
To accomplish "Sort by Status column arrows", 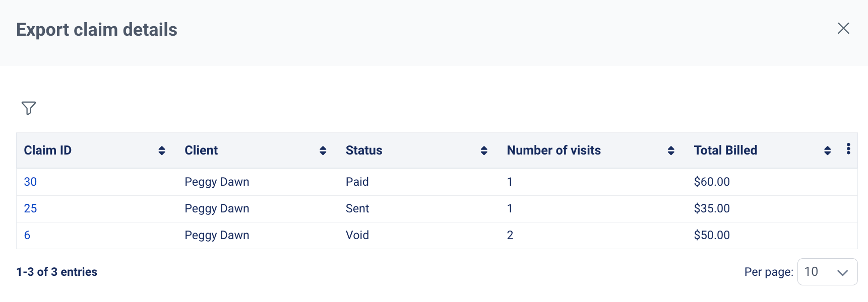I will [x=484, y=150].
